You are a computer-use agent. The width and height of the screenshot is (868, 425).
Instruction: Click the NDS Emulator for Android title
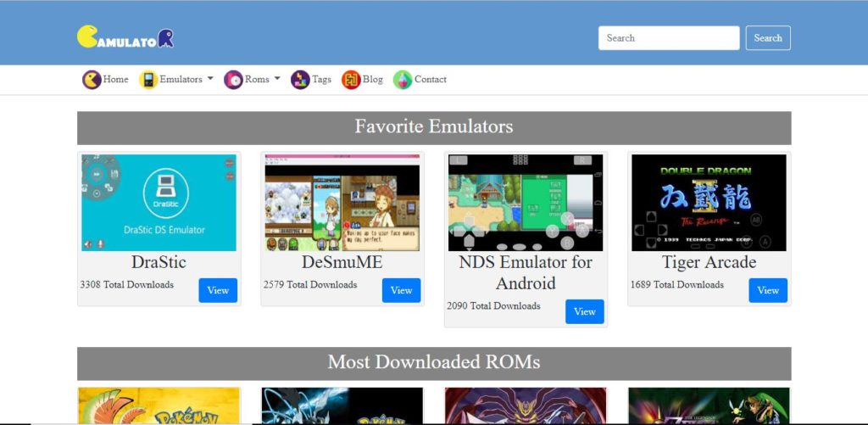point(526,272)
